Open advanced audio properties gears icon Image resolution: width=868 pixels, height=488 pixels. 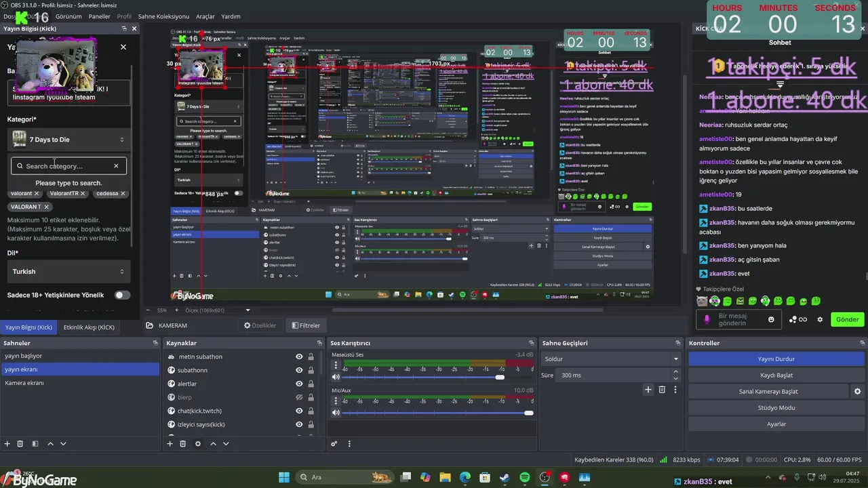tap(334, 444)
